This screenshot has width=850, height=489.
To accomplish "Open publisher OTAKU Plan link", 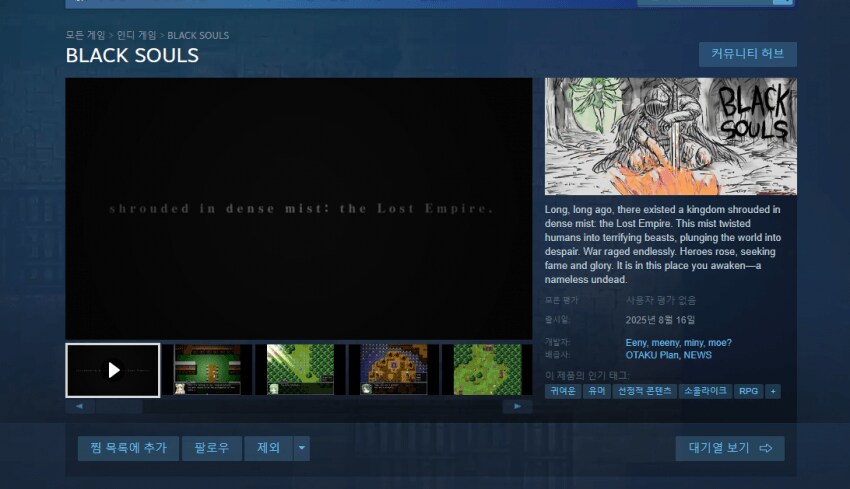I will click(652, 355).
